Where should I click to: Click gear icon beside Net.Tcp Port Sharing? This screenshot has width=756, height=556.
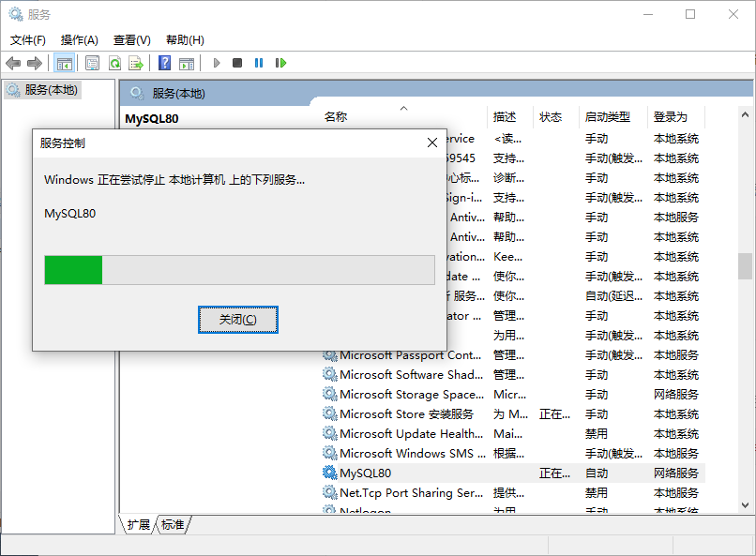pos(330,492)
